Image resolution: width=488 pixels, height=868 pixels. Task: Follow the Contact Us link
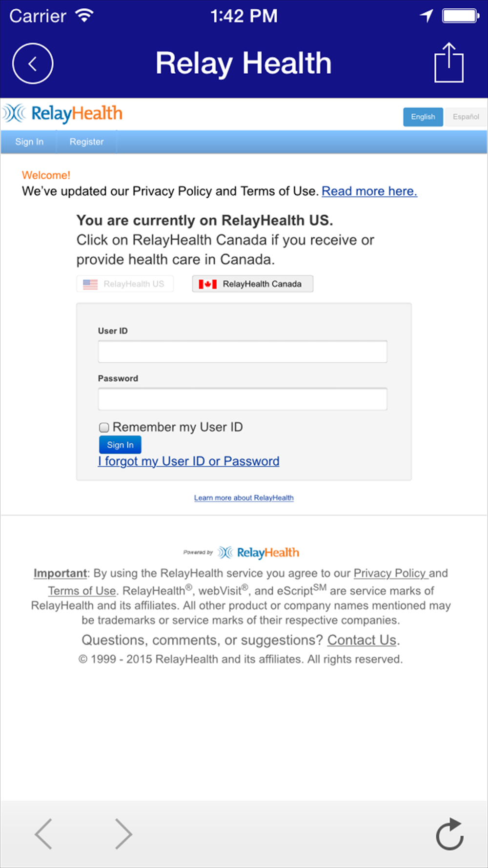362,640
